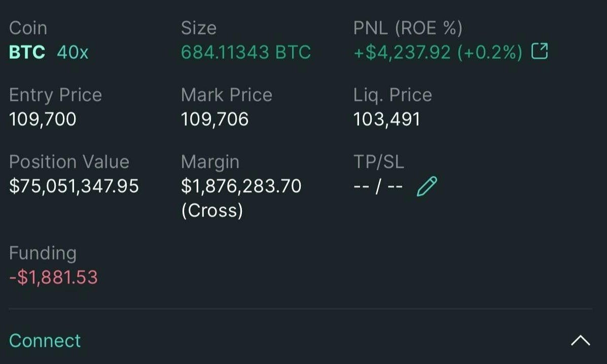Viewport: 607px width, 364px height.
Task: Click the Connect link
Action: tap(45, 341)
